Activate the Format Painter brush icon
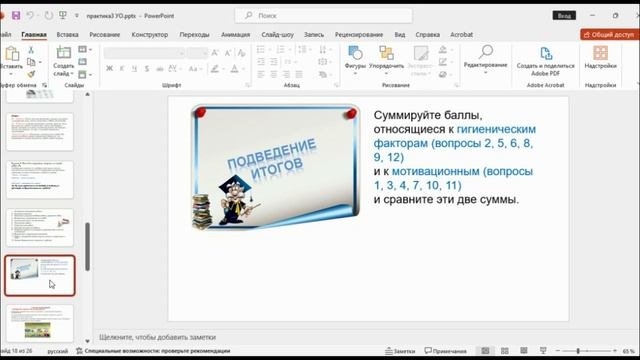This screenshot has width=640, height=360. coord(31,74)
